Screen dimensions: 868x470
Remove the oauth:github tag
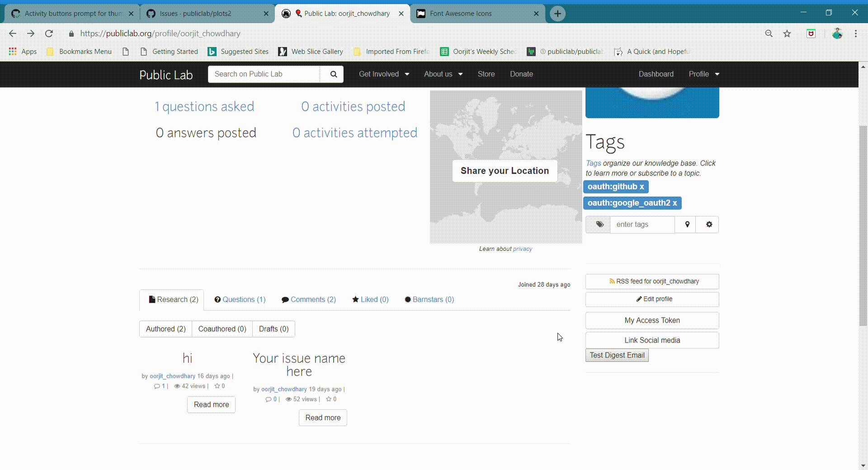click(x=642, y=187)
